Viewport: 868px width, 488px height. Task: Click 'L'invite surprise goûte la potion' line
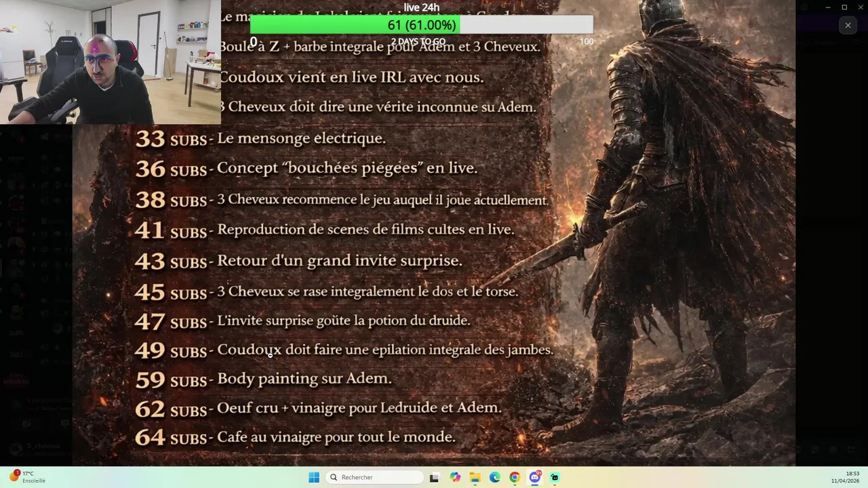302,321
